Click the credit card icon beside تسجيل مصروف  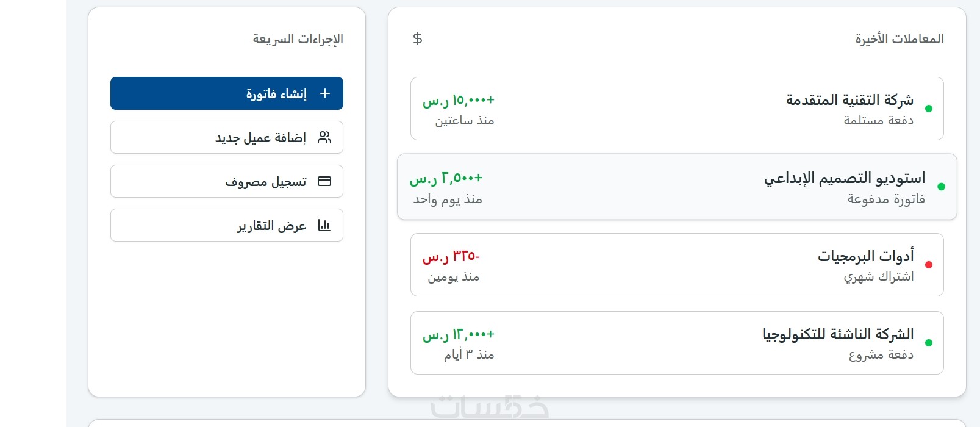(324, 181)
